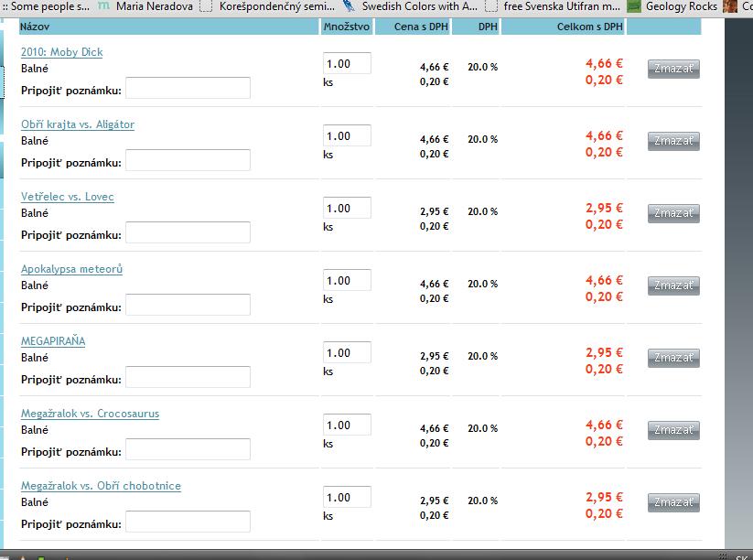This screenshot has width=753, height=560.
Task: Select the 2,95 € total for MEGAPIRAŇA
Action: [604, 352]
